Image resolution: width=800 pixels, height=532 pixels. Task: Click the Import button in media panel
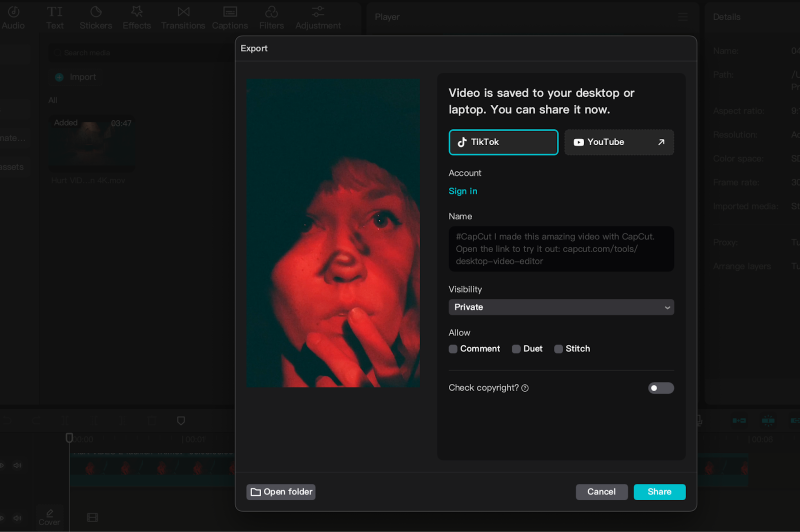pyautogui.click(x=76, y=77)
